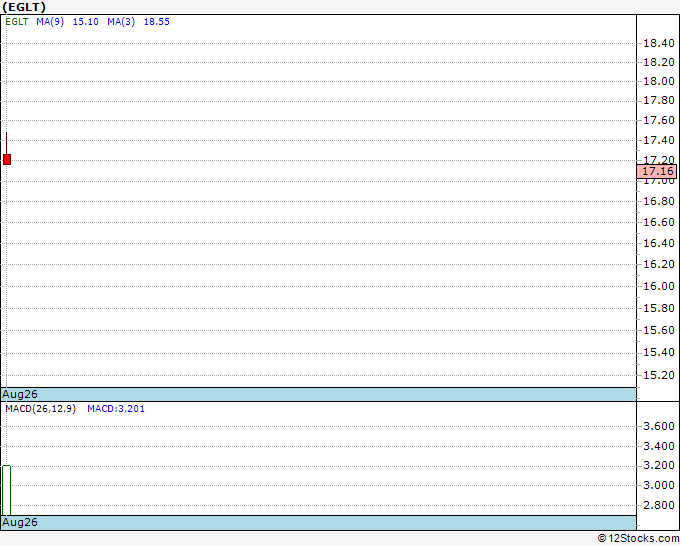The height and width of the screenshot is (546, 680).
Task: Click the MA(3) legend label
Action: coord(121,22)
